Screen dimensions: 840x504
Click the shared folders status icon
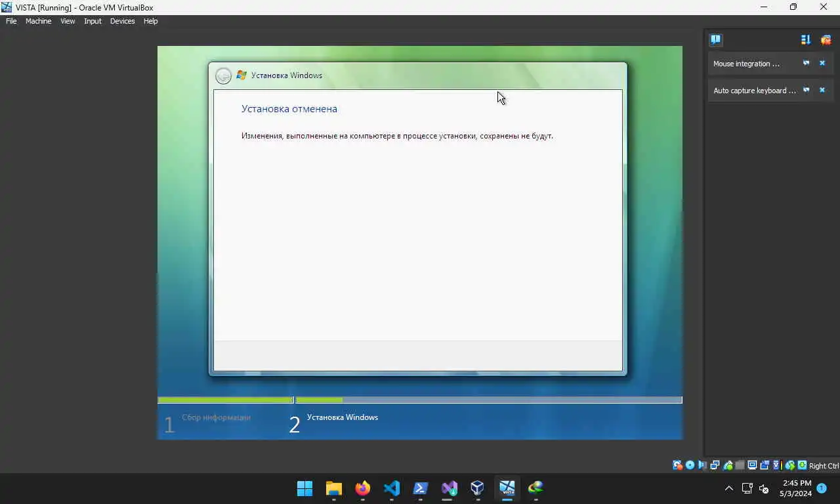pos(740,465)
